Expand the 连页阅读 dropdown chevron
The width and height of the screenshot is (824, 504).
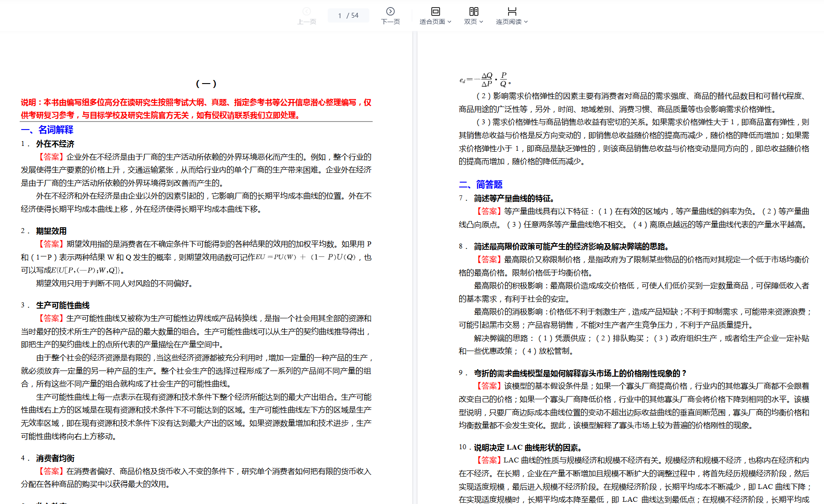526,22
